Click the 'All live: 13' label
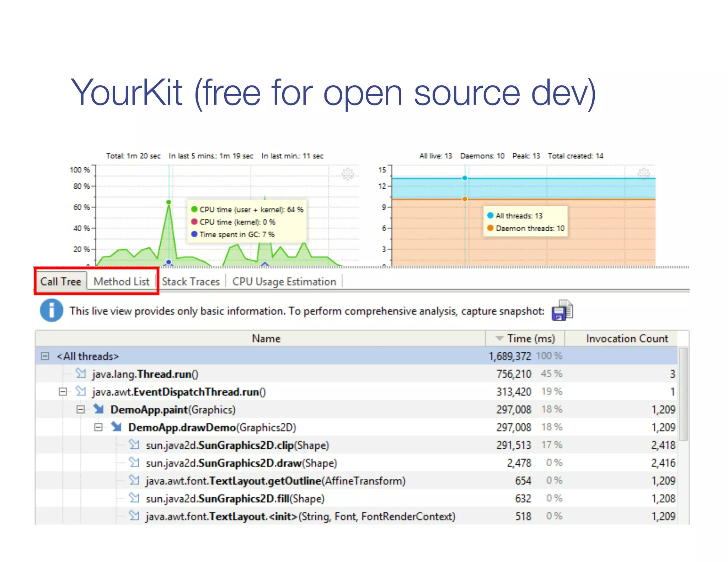The image size is (728, 562). click(x=435, y=156)
